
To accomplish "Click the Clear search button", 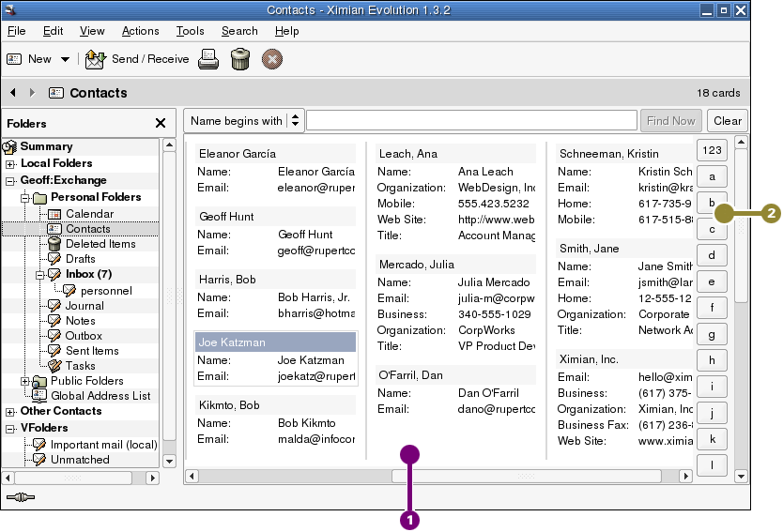I will point(728,120).
